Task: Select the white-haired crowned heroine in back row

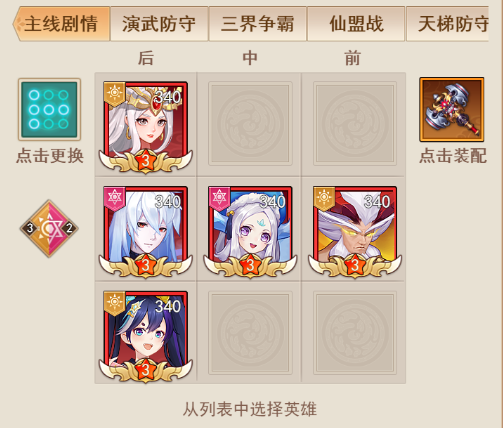Action: [146, 127]
